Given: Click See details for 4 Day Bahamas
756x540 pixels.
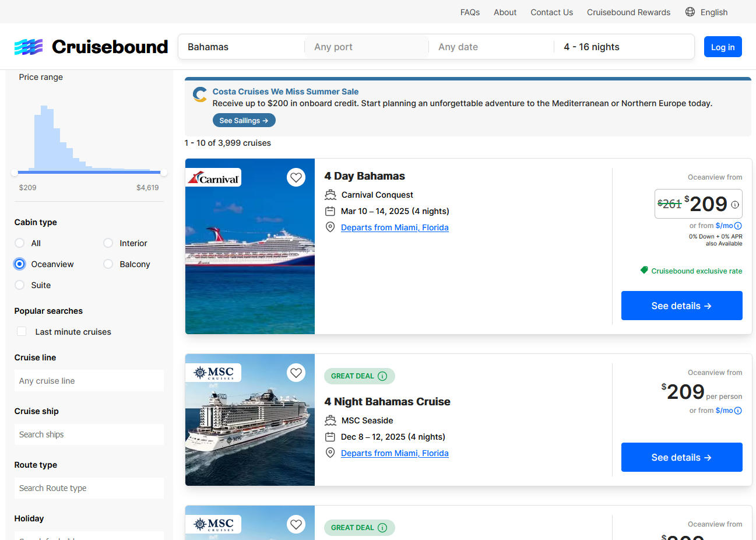Looking at the screenshot, I should pyautogui.click(x=681, y=306).
